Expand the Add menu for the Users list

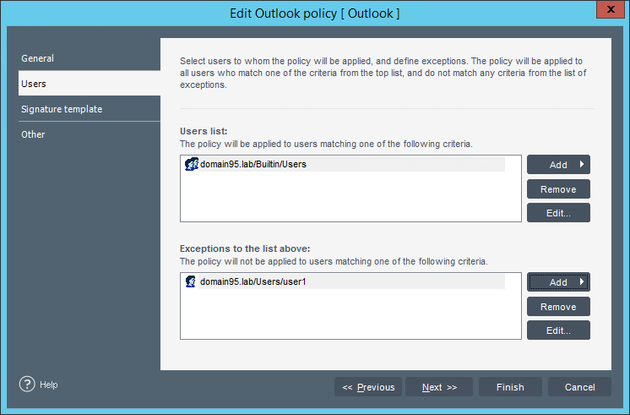point(558,164)
